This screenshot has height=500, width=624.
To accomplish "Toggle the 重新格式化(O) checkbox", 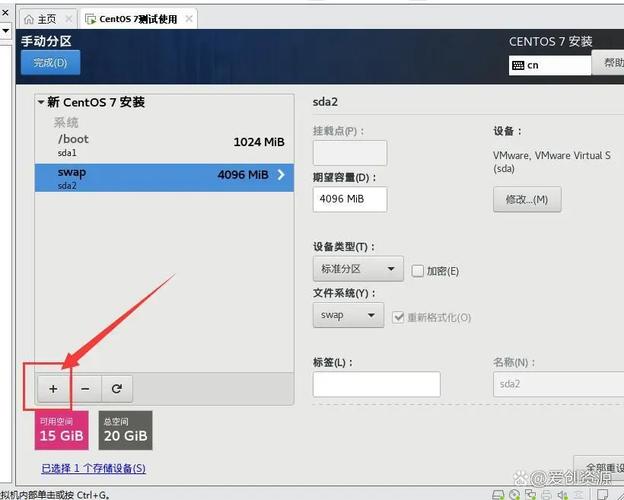I will coord(399,317).
